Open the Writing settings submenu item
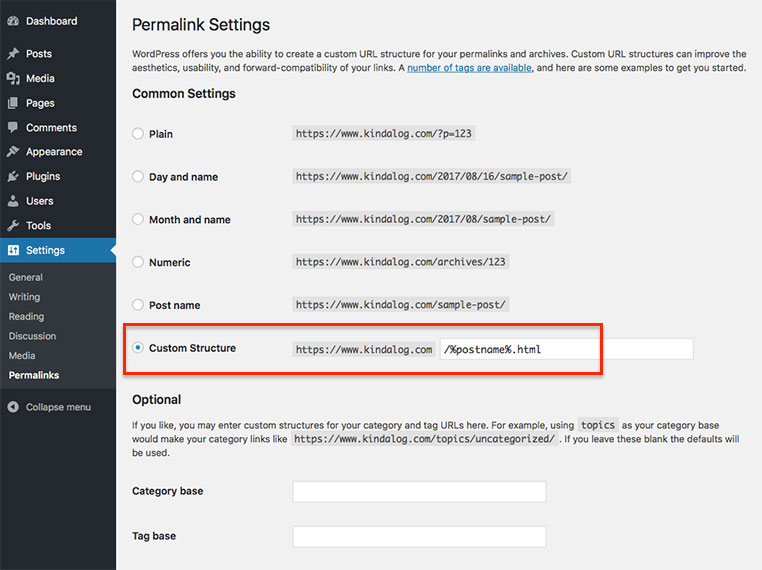This screenshot has height=570, width=762. [x=24, y=297]
